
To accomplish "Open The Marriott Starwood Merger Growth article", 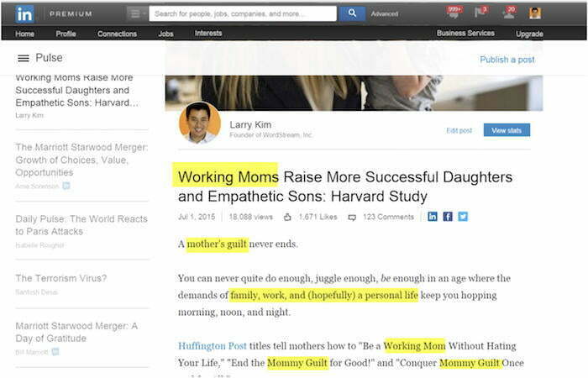I will click(81, 160).
